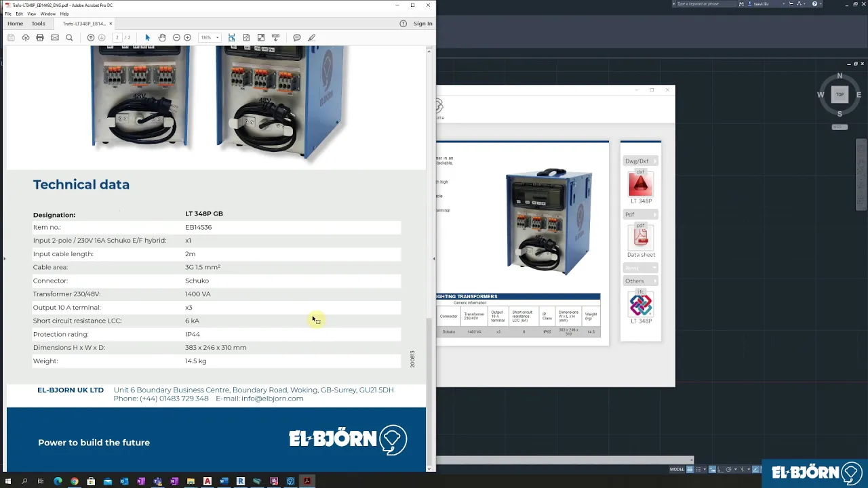Add a comment with speech bubble icon
The width and height of the screenshot is (868, 488).
click(297, 38)
